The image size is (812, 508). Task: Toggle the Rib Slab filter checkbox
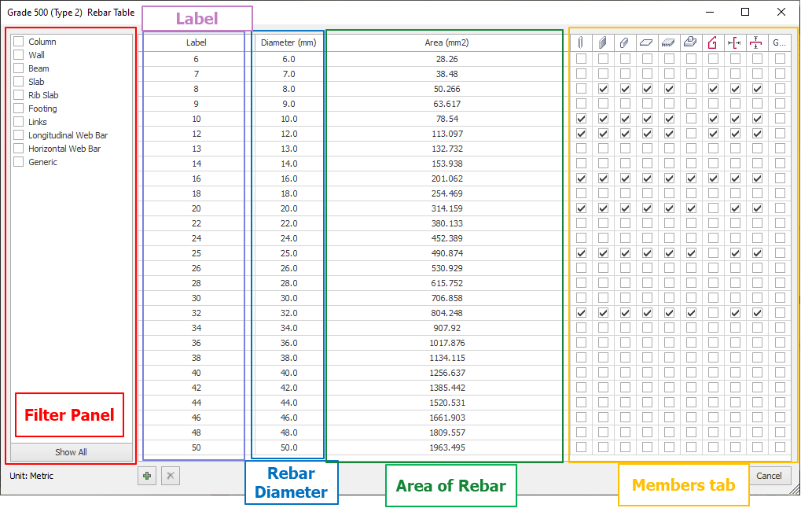[19, 95]
